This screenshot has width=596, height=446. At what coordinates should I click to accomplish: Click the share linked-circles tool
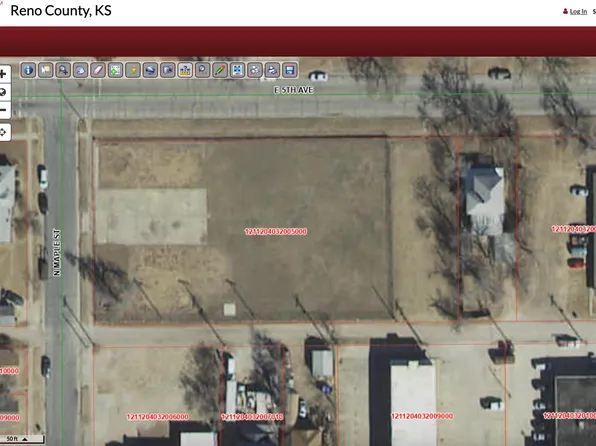[255, 70]
